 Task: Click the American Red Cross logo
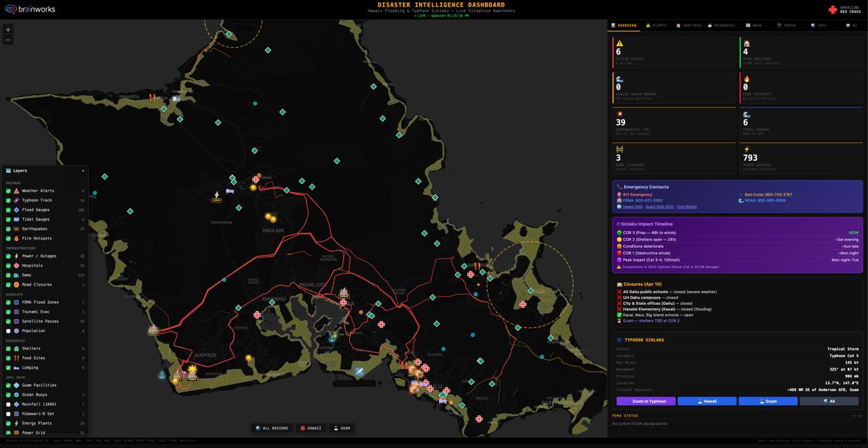tap(844, 10)
